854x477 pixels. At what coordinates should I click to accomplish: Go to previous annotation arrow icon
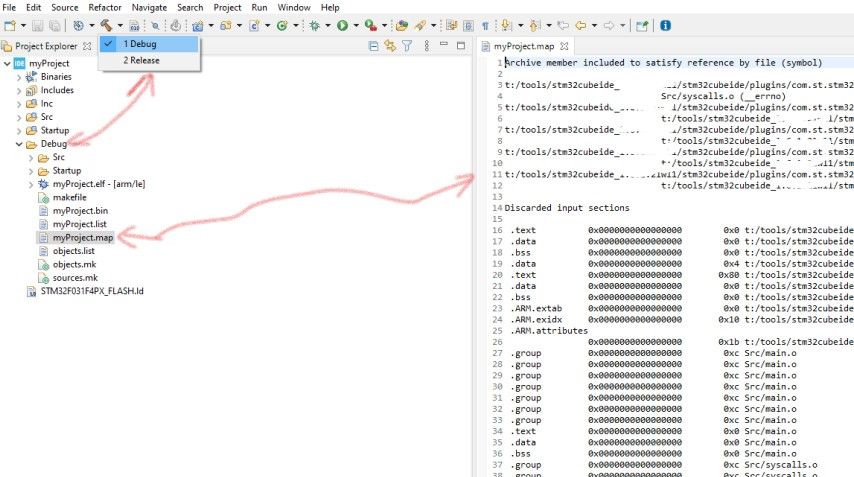pyautogui.click(x=534, y=26)
